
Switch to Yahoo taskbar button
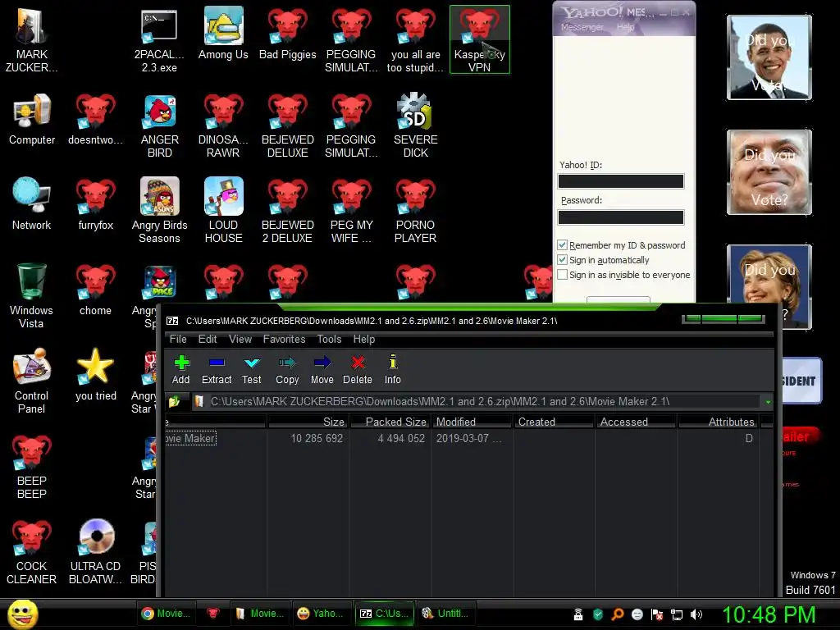[x=321, y=614]
